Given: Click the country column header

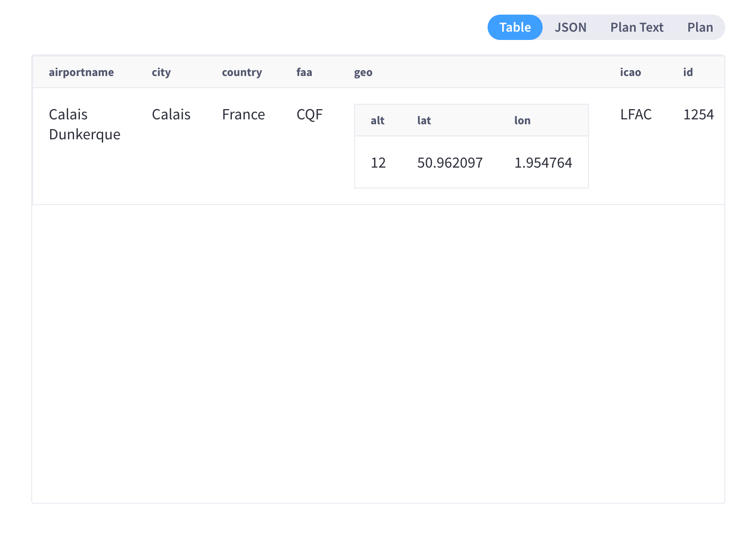Looking at the screenshot, I should 242,72.
